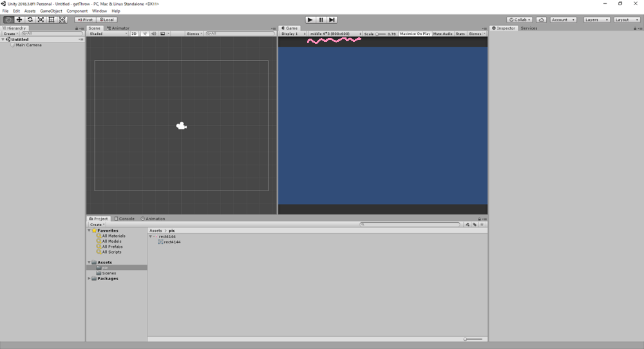Click save search star icon in Project panel
The width and height of the screenshot is (644, 349).
tap(482, 225)
